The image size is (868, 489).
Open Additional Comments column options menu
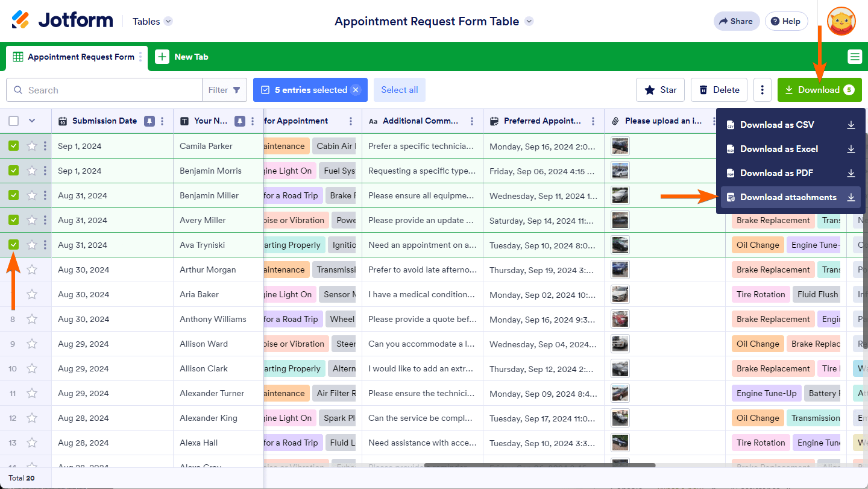coord(472,121)
